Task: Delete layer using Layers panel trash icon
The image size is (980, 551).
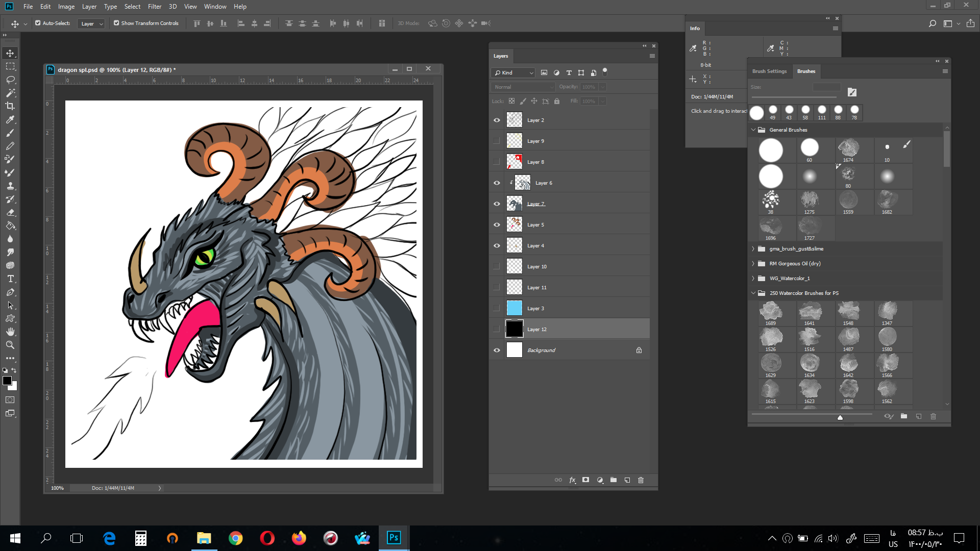Action: point(641,480)
